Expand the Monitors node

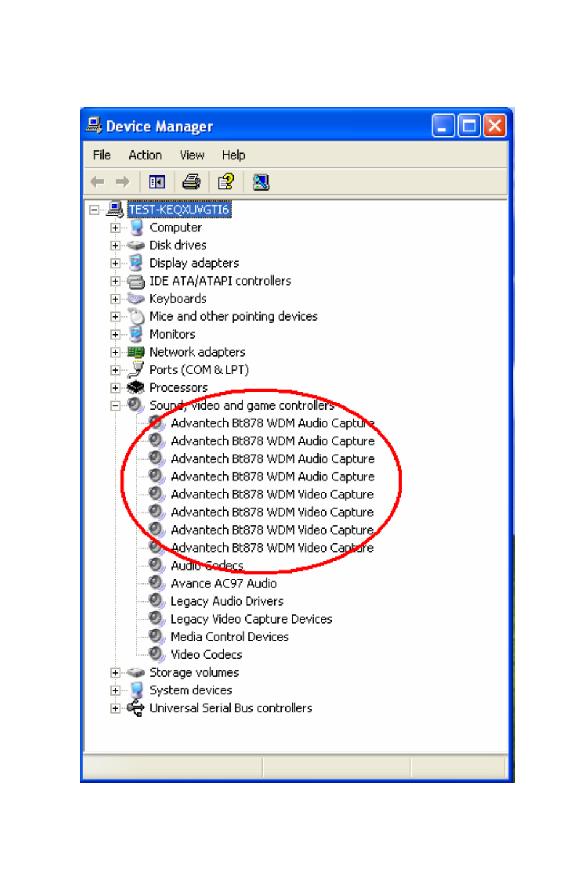click(x=115, y=334)
